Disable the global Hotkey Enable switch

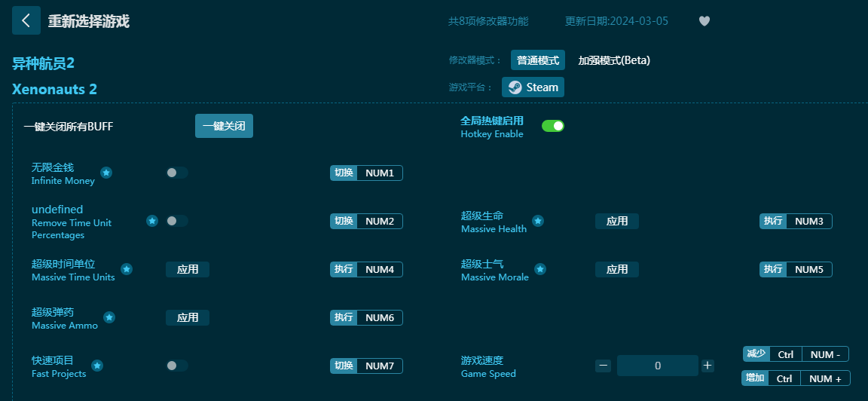click(x=553, y=126)
